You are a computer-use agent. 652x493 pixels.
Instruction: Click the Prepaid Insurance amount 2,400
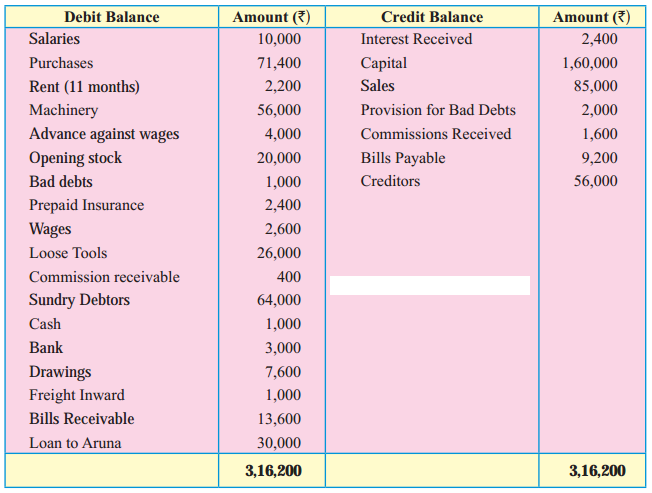(283, 205)
